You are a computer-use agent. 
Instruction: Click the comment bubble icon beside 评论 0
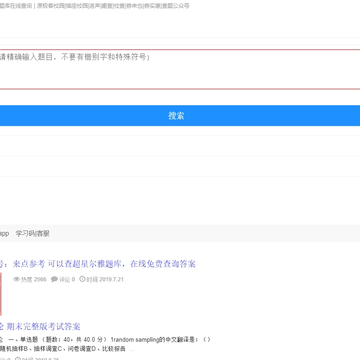54,279
